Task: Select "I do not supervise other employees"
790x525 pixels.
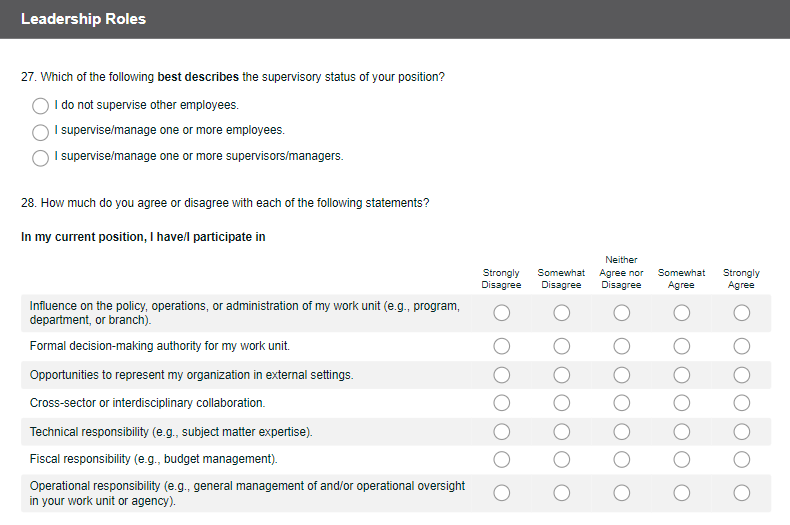Action: [x=41, y=105]
